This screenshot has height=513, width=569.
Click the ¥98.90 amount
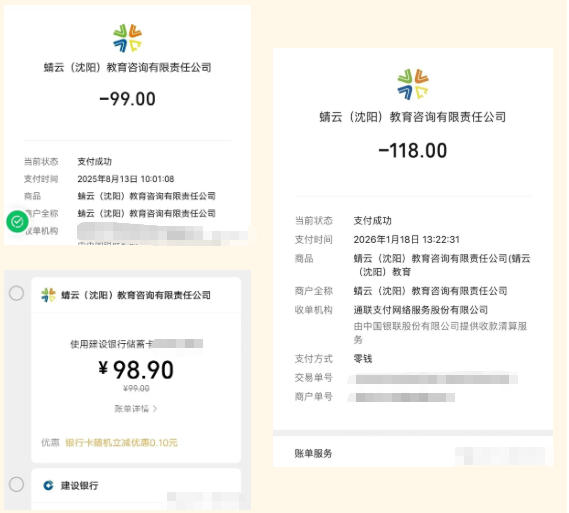click(x=136, y=370)
